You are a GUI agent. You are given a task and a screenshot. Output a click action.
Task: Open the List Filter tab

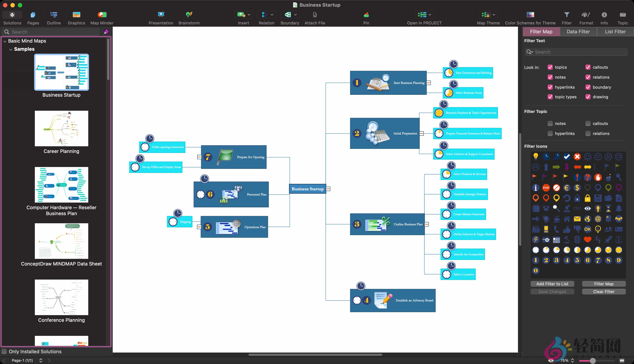[x=615, y=31]
